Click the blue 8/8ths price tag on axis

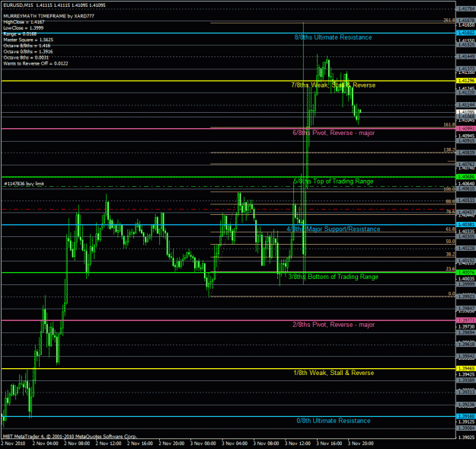tap(466, 33)
